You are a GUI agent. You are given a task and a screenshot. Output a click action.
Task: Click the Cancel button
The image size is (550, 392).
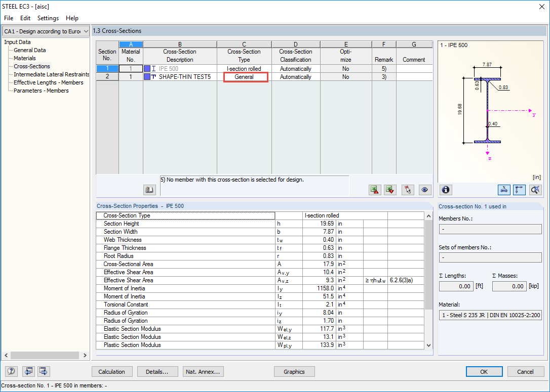pyautogui.click(x=526, y=372)
